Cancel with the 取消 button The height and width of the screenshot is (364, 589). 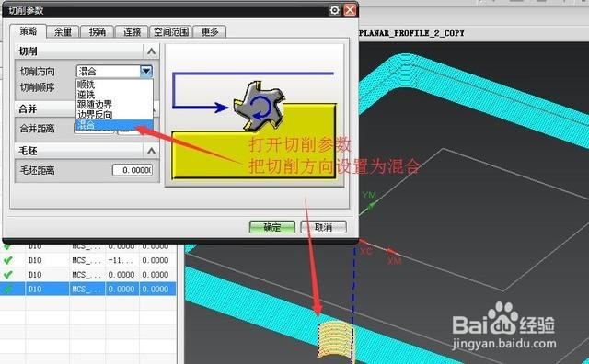pos(323,227)
